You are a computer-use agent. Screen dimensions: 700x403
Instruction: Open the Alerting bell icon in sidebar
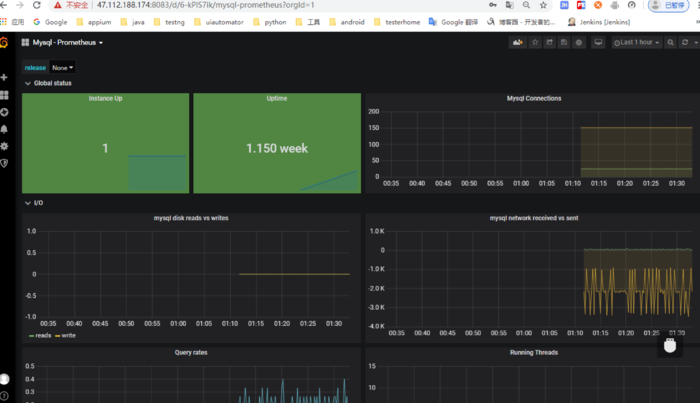tap(4, 129)
